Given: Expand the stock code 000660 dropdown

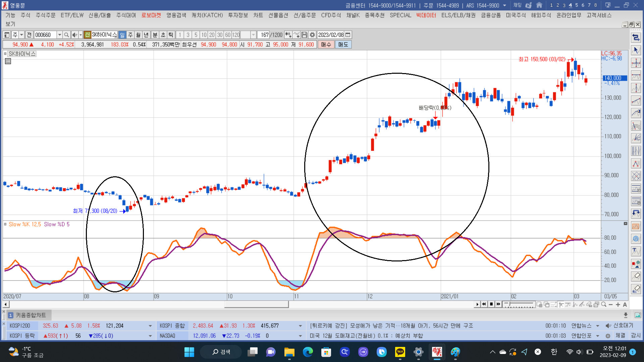Looking at the screenshot, I should pos(59,35).
